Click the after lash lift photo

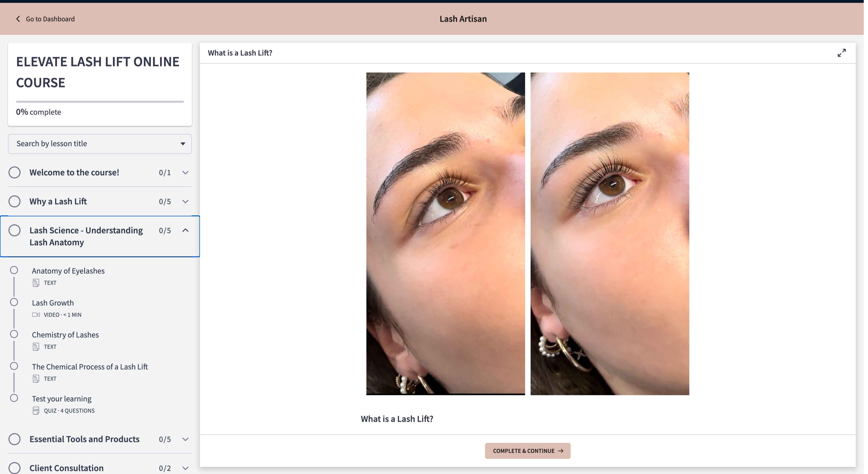[610, 234]
